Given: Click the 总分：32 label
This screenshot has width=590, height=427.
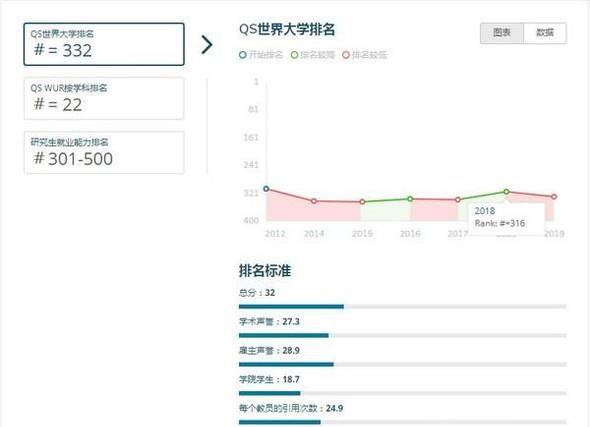Looking at the screenshot, I should point(257,293).
